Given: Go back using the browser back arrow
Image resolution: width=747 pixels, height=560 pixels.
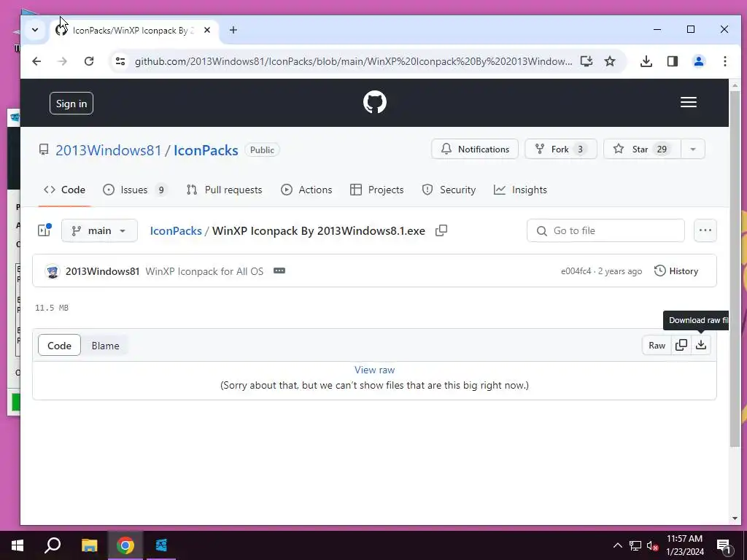Looking at the screenshot, I should [x=36, y=61].
